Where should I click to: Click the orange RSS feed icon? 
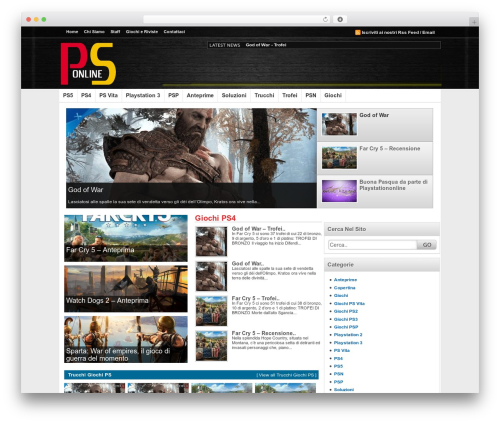(358, 32)
